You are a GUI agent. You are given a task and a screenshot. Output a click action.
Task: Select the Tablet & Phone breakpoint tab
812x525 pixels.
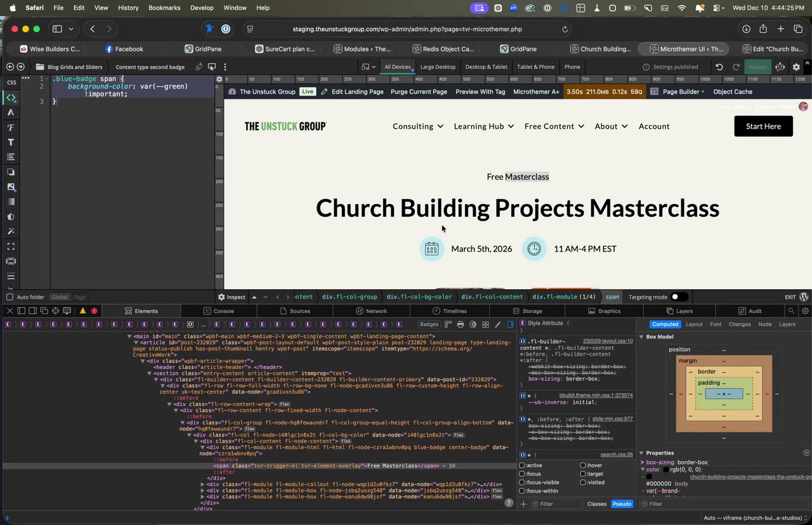pyautogui.click(x=535, y=67)
